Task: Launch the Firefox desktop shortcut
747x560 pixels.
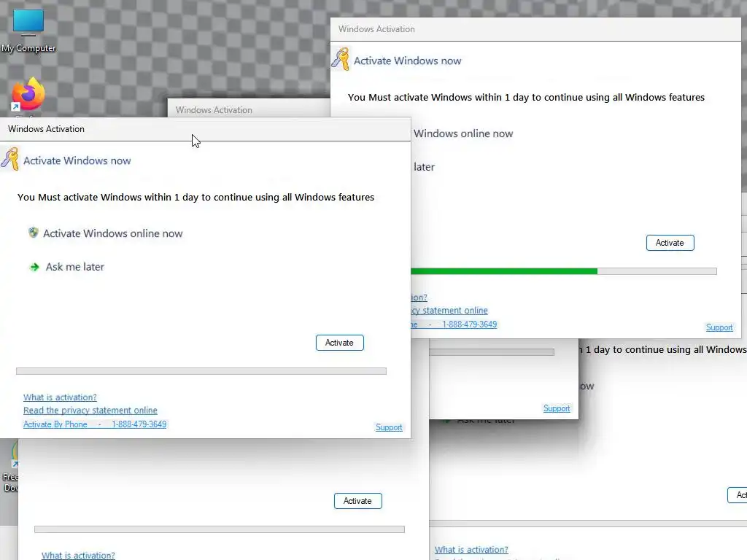Action: coord(28,94)
